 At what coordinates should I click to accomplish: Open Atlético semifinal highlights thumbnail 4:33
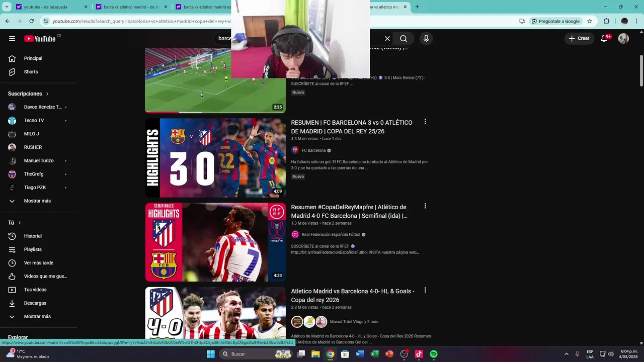[215, 242]
